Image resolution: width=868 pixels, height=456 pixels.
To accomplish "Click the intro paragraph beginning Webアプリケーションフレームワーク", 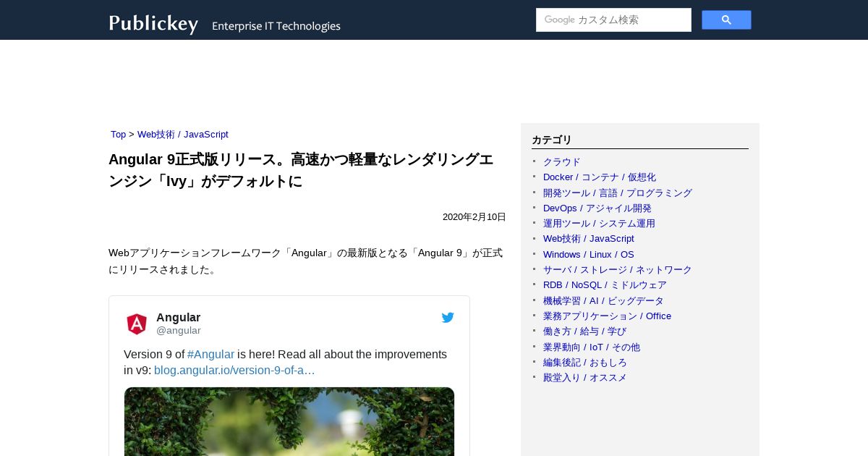I will pyautogui.click(x=305, y=261).
